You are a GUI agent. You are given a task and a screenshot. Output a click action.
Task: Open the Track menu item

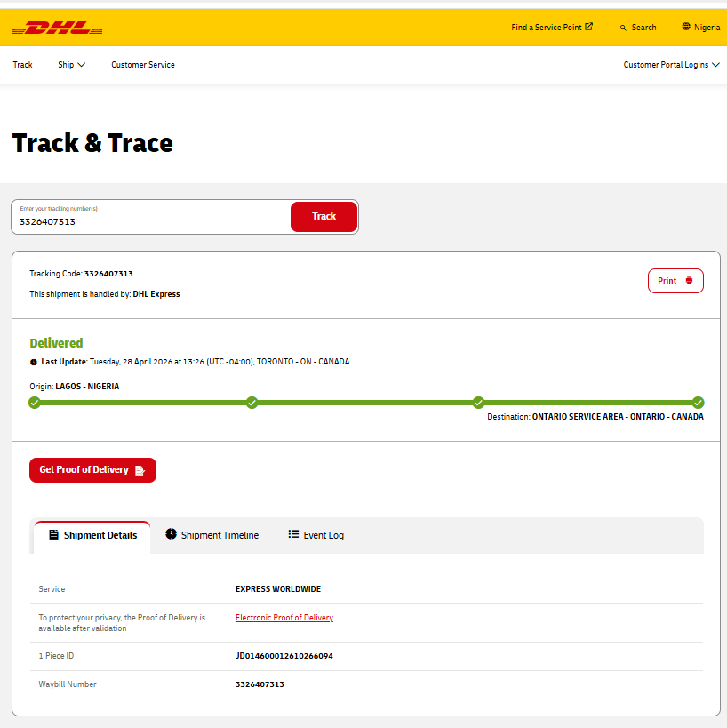point(23,65)
